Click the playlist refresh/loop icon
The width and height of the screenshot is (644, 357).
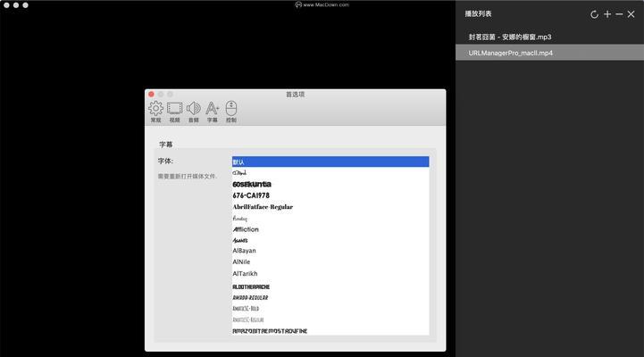(x=594, y=14)
